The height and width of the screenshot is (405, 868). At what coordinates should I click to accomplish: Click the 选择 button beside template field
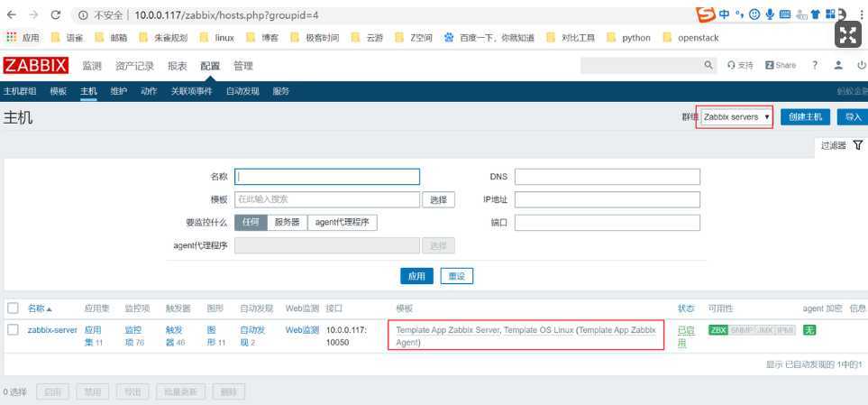click(438, 200)
